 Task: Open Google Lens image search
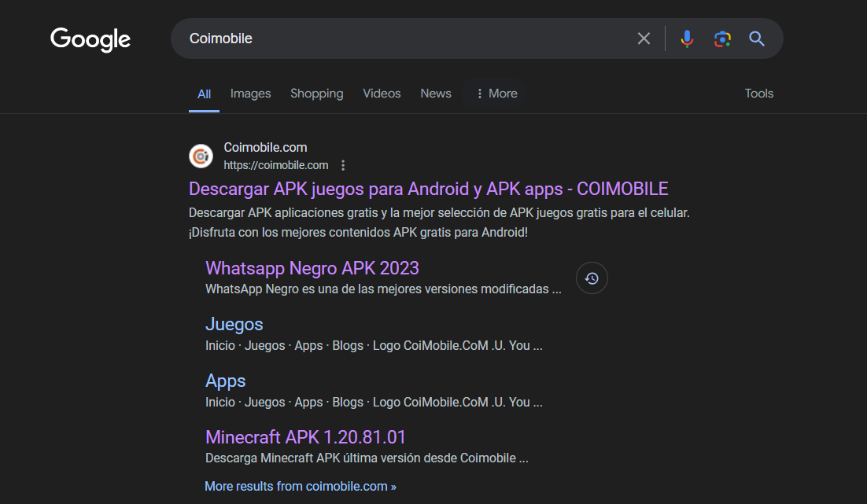click(722, 39)
